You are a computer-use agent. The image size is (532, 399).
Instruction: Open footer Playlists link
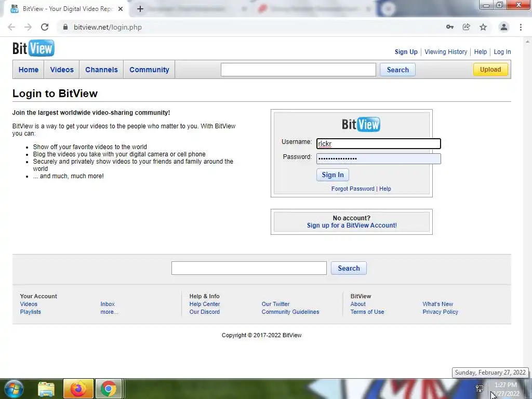pos(30,312)
